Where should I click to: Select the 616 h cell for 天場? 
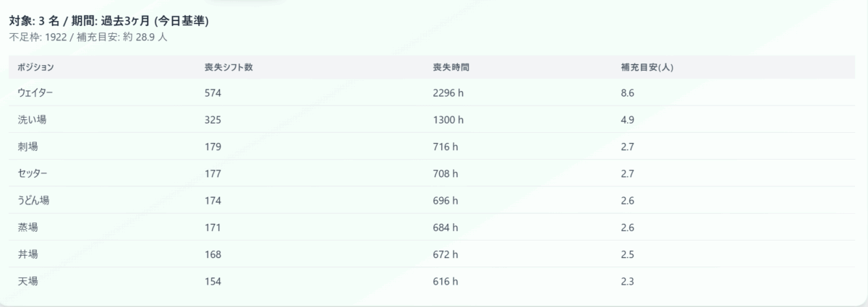click(446, 281)
